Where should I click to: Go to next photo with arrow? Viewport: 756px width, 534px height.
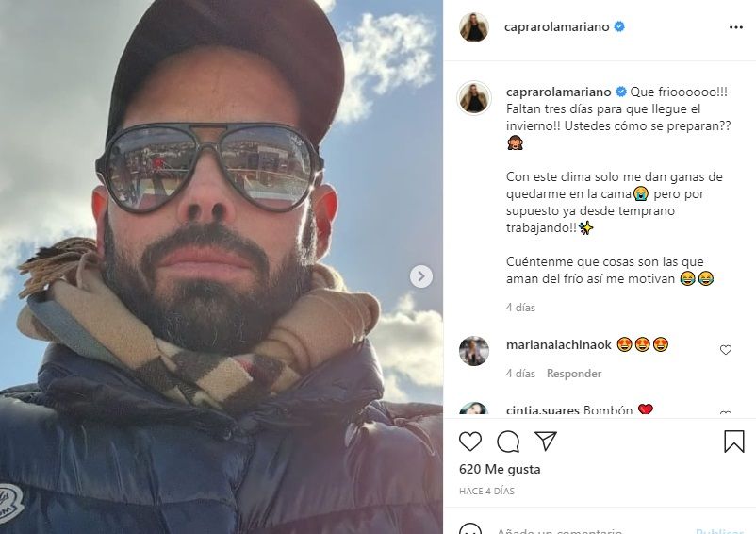[421, 276]
